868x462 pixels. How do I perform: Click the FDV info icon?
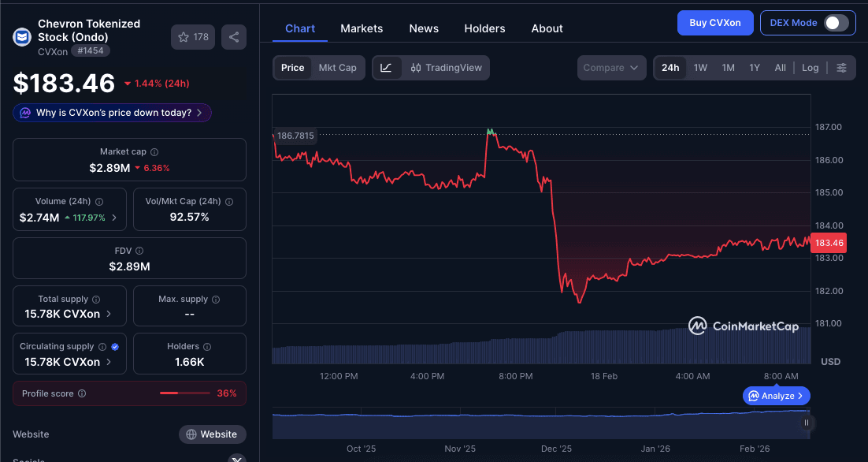pos(139,251)
